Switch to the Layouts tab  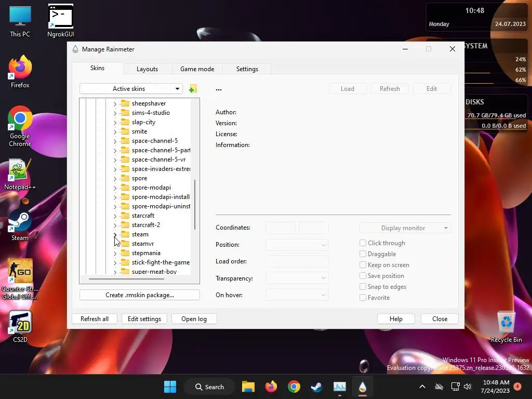point(147,69)
